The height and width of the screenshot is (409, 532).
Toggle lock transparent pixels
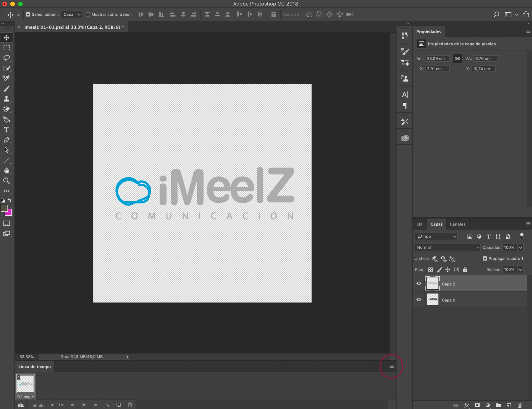(431, 270)
